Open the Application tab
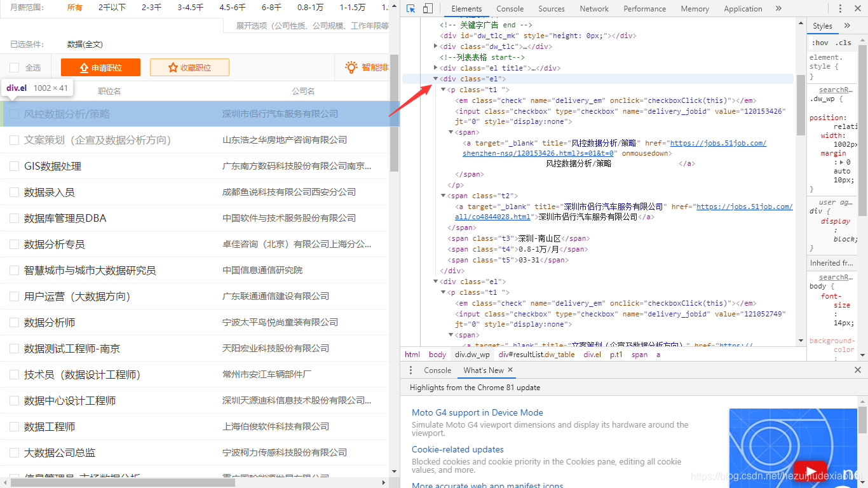 click(x=743, y=9)
